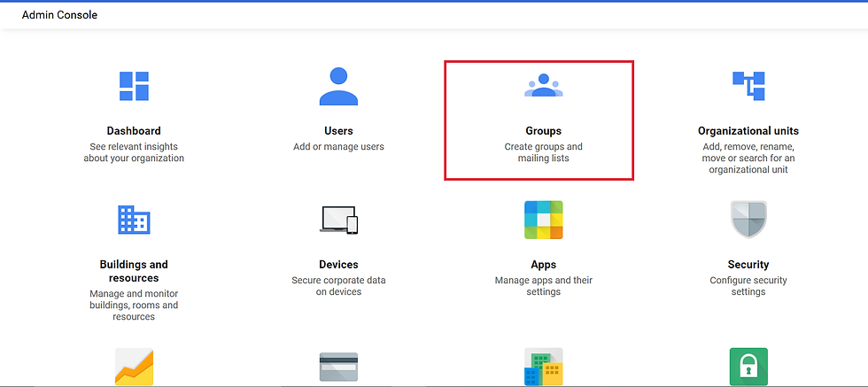Click 'Manage apps and their settings' text
The width and height of the screenshot is (868, 387).
click(x=543, y=286)
